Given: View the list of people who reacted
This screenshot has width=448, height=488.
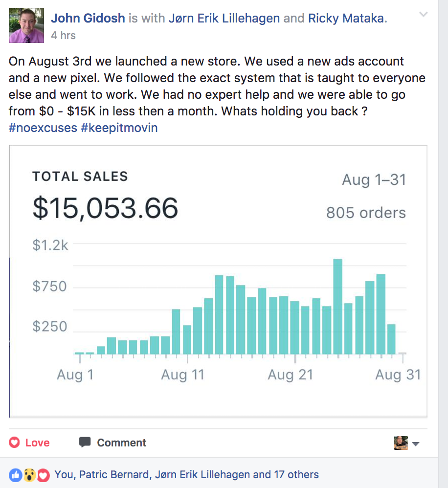Looking at the screenshot, I should tap(186, 474).
